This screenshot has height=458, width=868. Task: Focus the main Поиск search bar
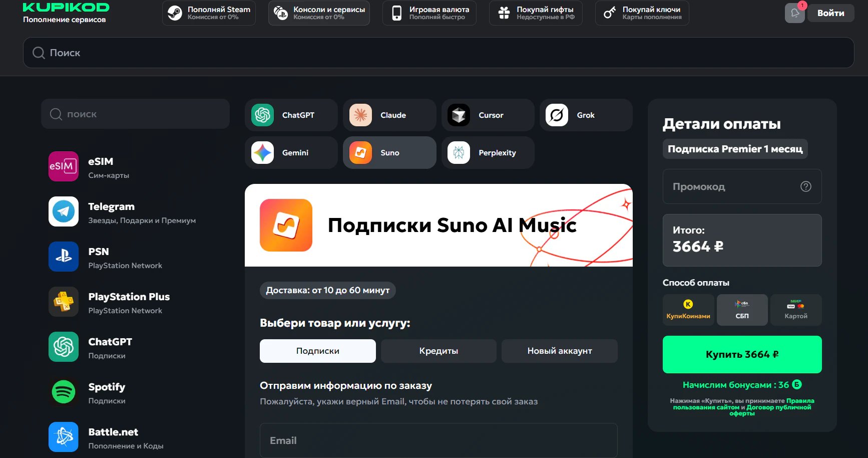coord(439,53)
